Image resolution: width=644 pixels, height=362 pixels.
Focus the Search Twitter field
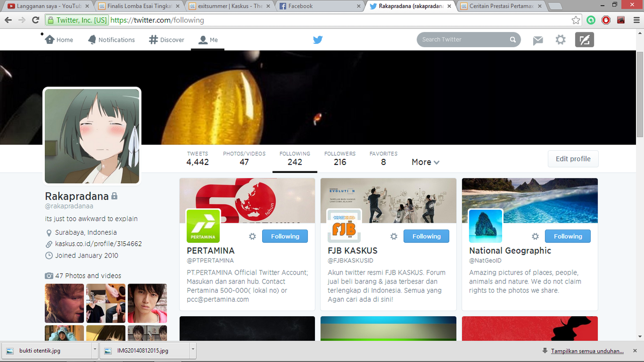468,39
